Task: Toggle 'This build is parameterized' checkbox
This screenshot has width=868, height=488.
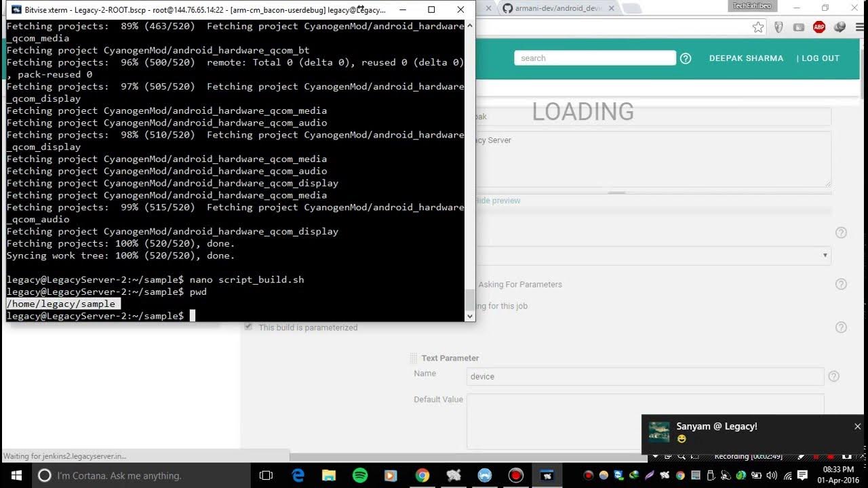Action: [248, 327]
